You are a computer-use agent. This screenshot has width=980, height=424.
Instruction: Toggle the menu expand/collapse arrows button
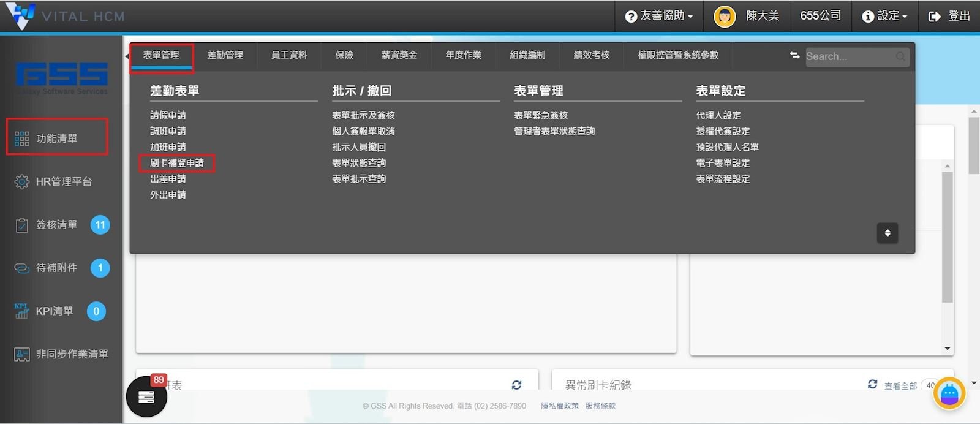[x=887, y=233]
